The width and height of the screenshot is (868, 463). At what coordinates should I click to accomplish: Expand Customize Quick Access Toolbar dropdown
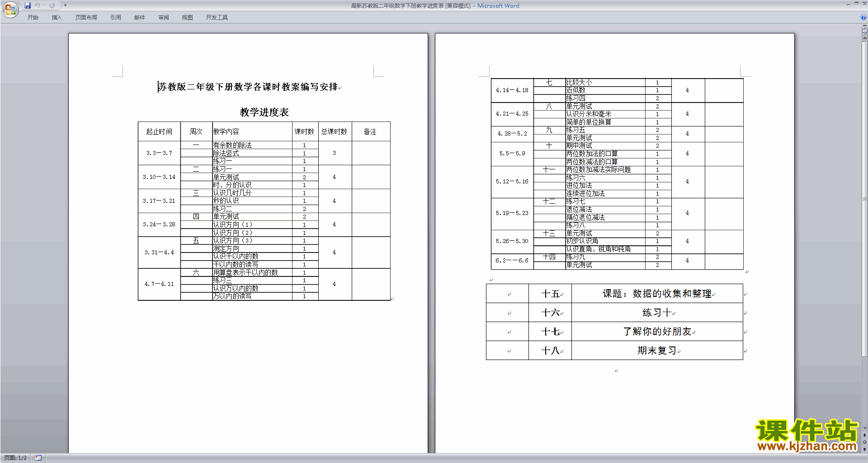click(65, 5)
